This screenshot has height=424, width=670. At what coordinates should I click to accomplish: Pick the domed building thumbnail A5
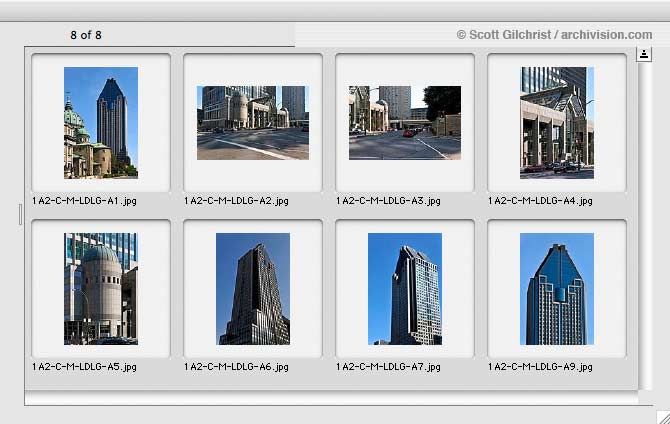(x=101, y=289)
